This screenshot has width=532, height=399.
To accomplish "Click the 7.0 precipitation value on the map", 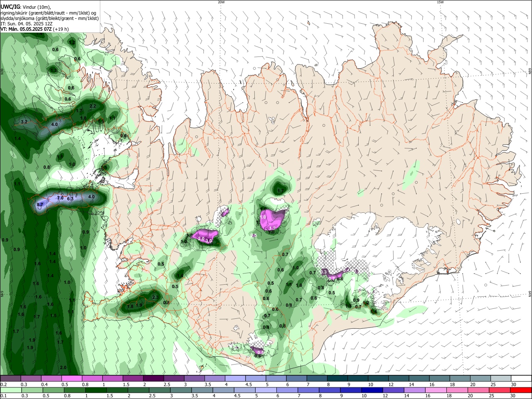I will pyautogui.click(x=60, y=198).
